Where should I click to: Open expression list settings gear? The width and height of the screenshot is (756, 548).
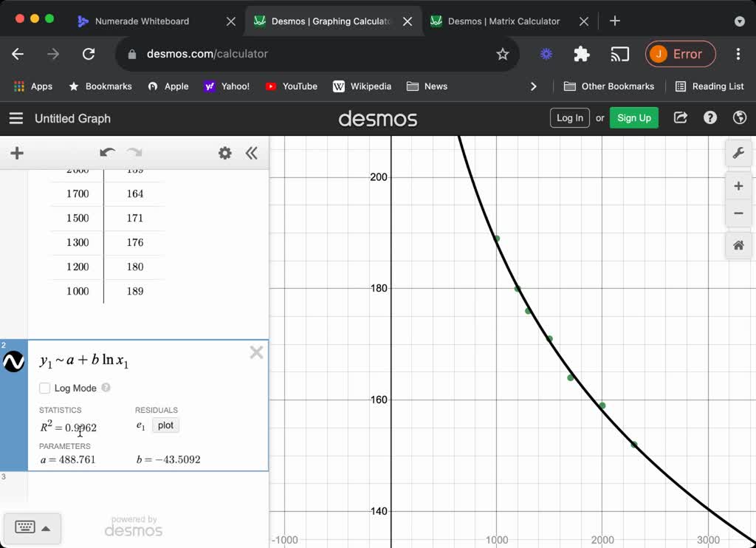coord(225,153)
